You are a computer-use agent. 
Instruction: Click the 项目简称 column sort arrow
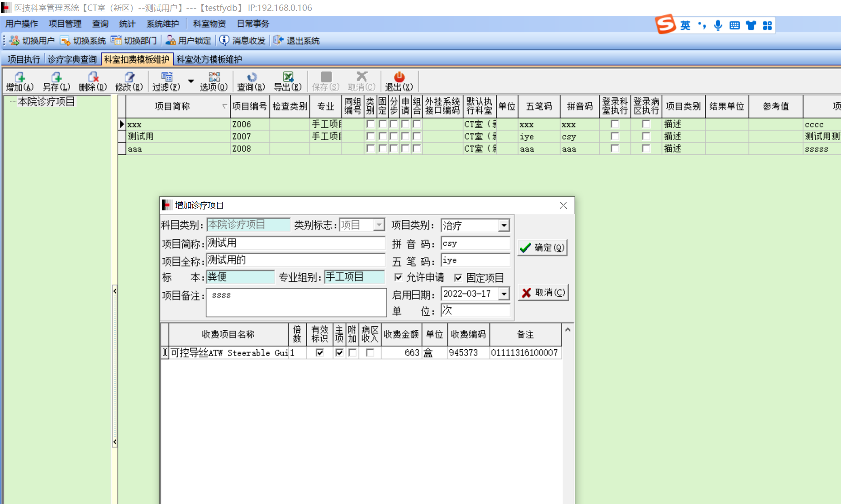pyautogui.click(x=224, y=106)
